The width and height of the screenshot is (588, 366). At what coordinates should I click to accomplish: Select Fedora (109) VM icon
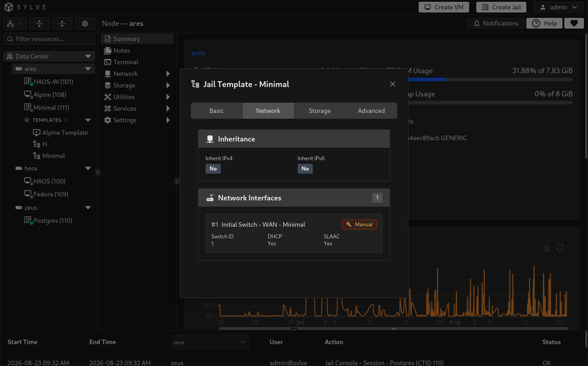[x=28, y=194]
